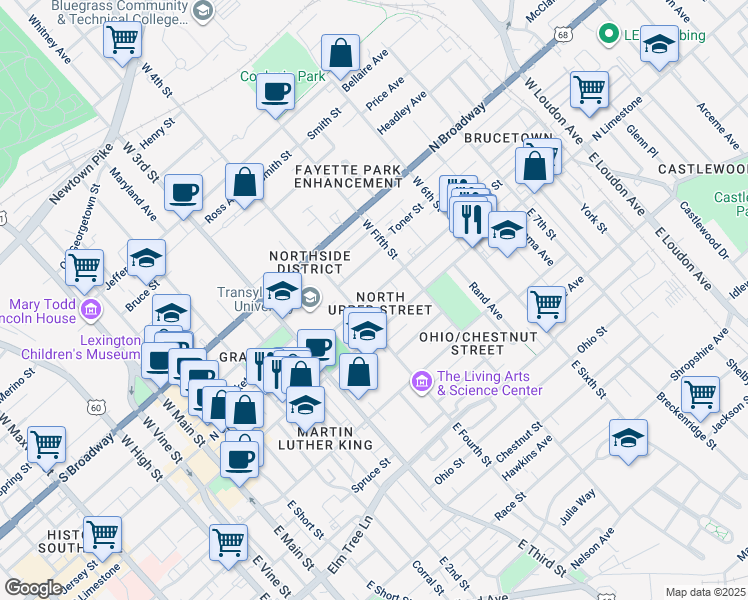Open the Transylvania University gray school pin

(311, 299)
